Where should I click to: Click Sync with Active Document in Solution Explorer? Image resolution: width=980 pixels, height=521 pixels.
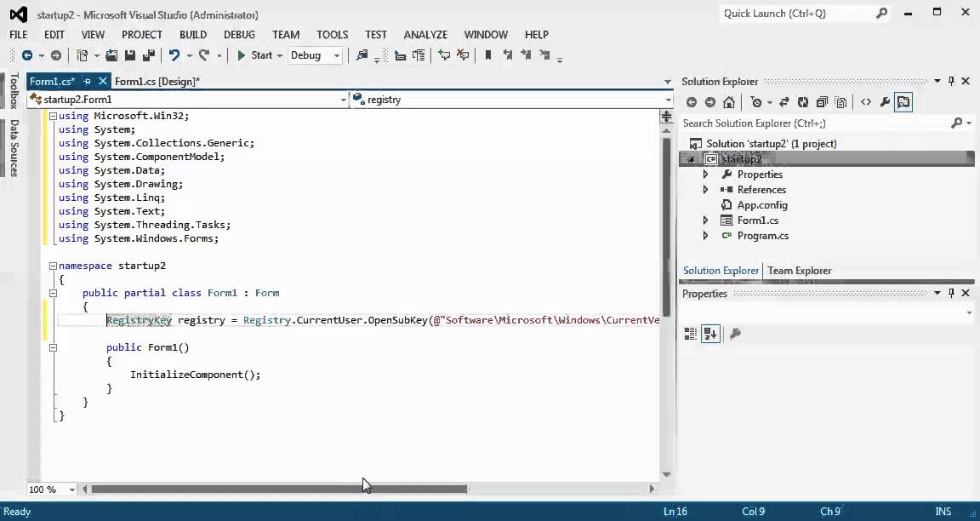coord(783,102)
